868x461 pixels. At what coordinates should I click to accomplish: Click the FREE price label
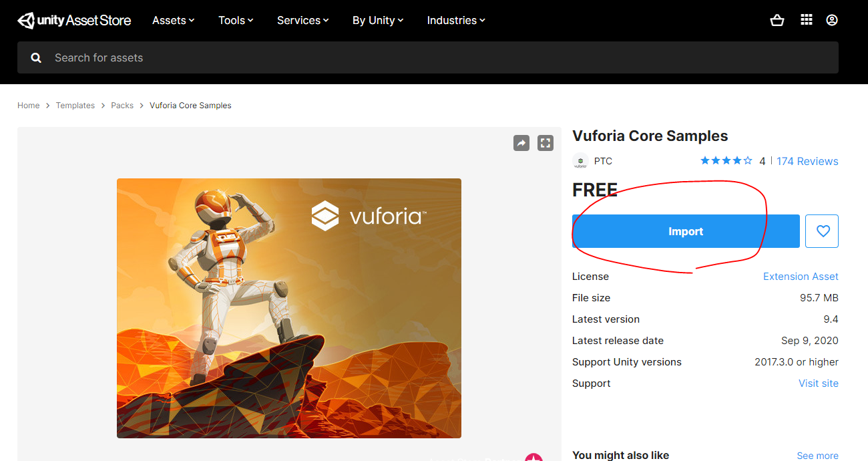[x=595, y=190]
